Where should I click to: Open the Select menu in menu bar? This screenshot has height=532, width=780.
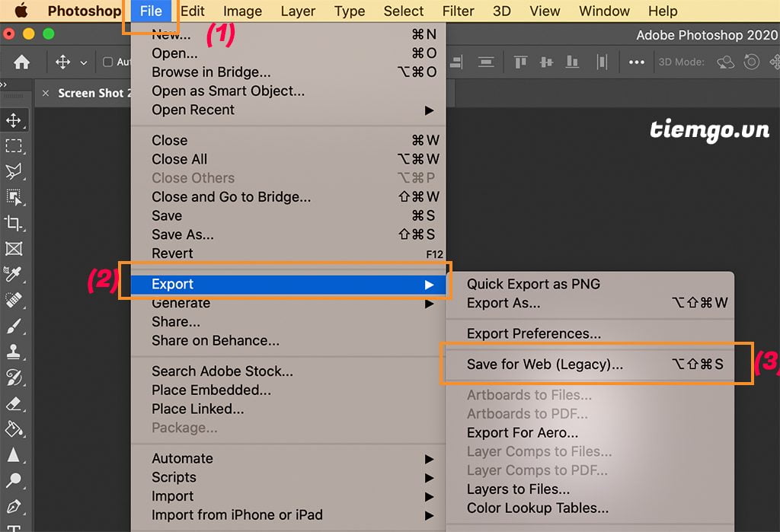404,11
